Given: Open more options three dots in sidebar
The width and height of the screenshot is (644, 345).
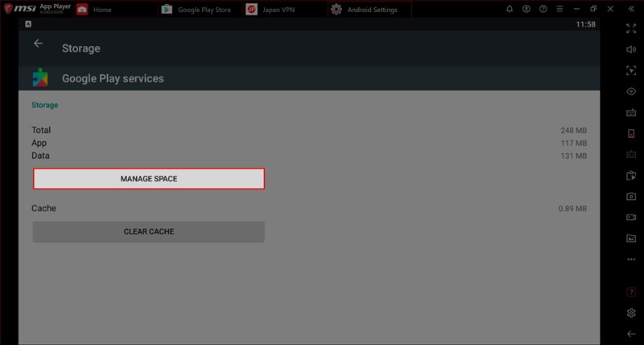Looking at the screenshot, I should (x=631, y=260).
